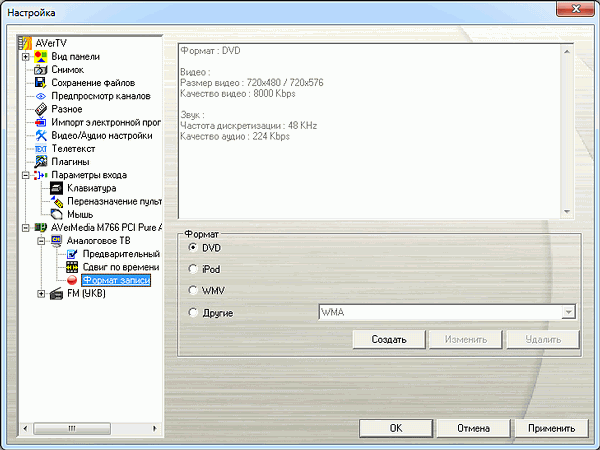Click the Сохранение файлов floppy disk icon
The image size is (600, 450).
[x=41, y=83]
